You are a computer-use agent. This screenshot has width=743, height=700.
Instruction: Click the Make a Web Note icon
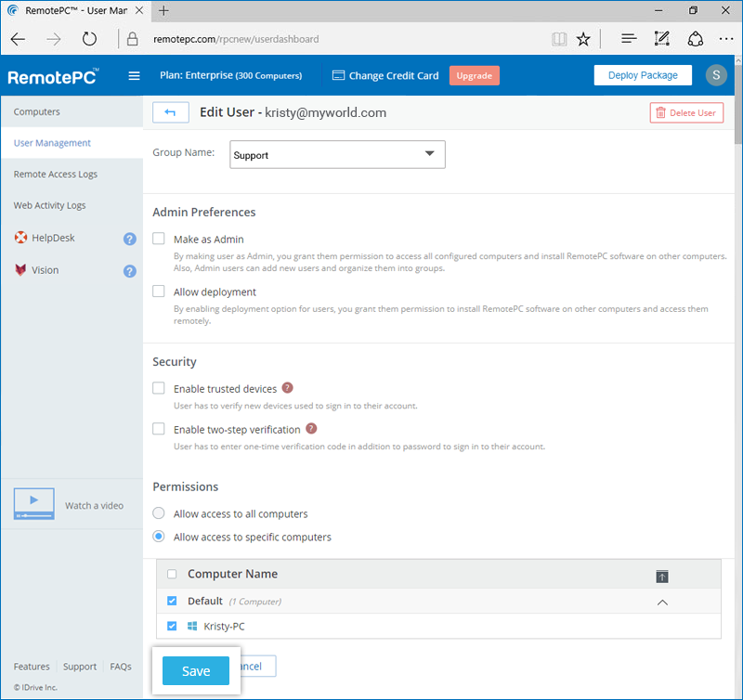click(x=661, y=38)
